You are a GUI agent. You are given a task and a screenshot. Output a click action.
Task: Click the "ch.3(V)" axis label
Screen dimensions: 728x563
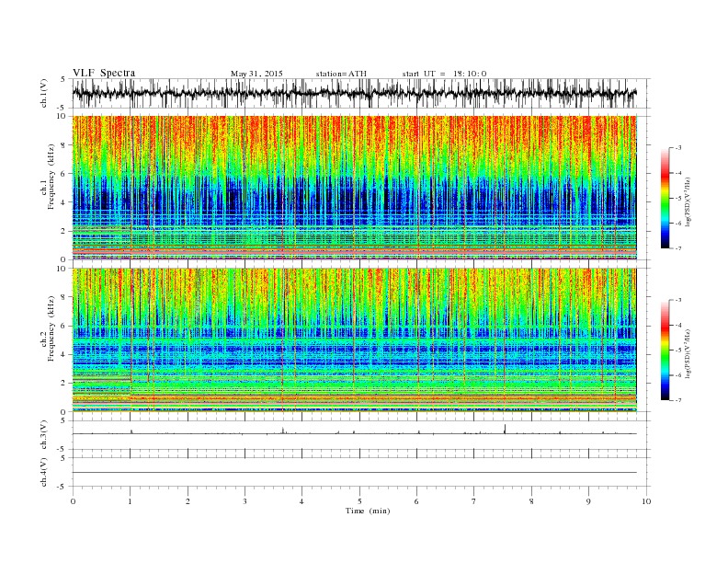click(x=44, y=435)
